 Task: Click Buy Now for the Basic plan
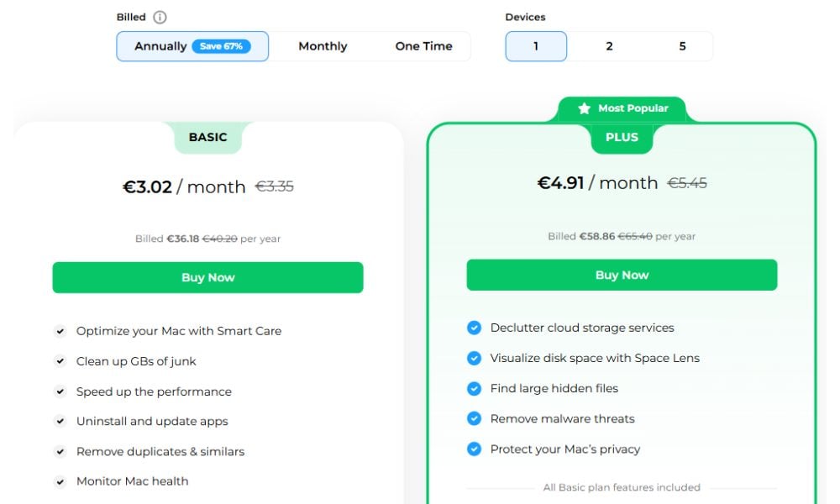(207, 278)
